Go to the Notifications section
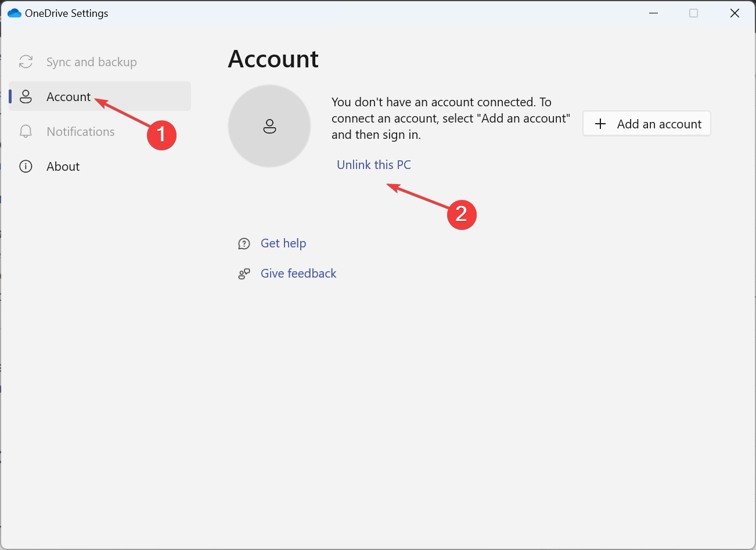 (x=100, y=131)
